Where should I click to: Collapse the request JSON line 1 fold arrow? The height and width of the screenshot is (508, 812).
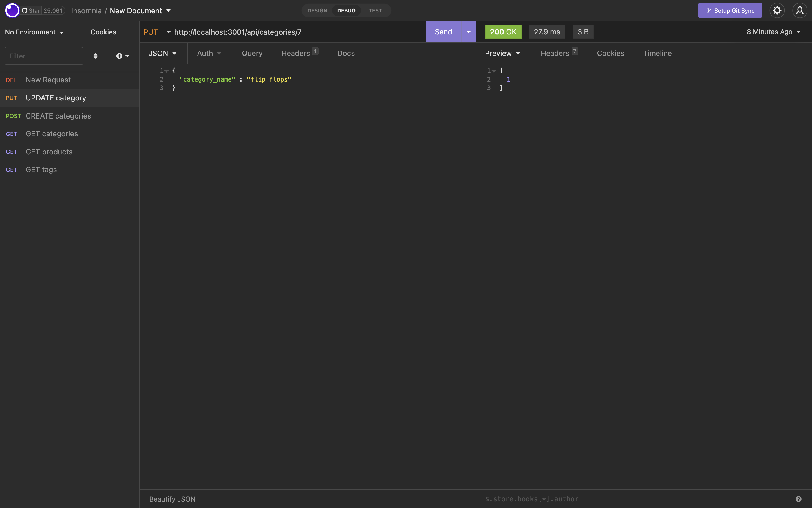[x=166, y=71]
